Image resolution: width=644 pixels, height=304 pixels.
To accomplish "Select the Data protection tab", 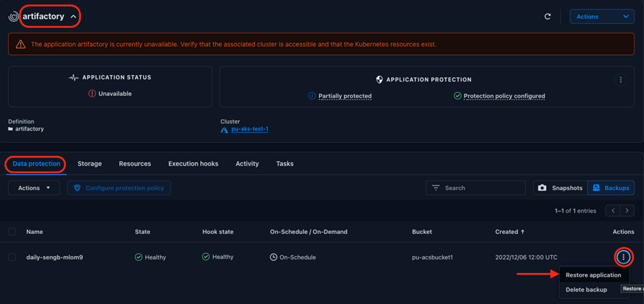I will tap(36, 164).
